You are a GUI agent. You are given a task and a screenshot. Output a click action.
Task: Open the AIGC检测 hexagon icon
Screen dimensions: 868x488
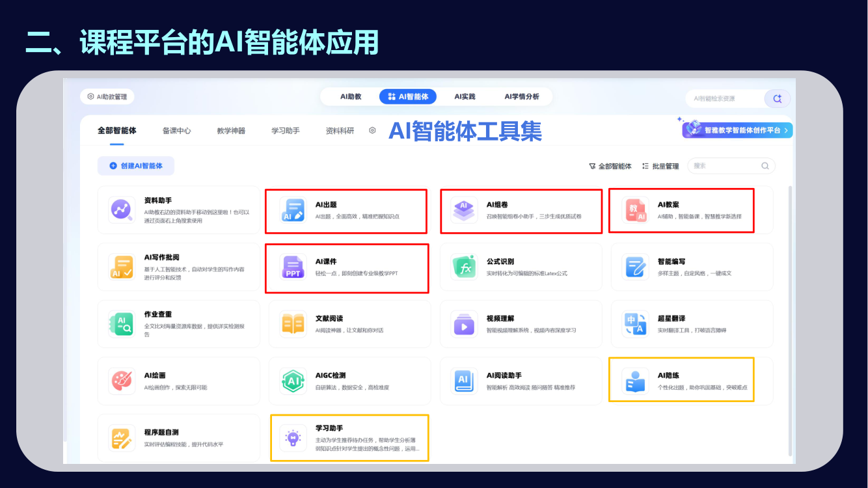293,381
